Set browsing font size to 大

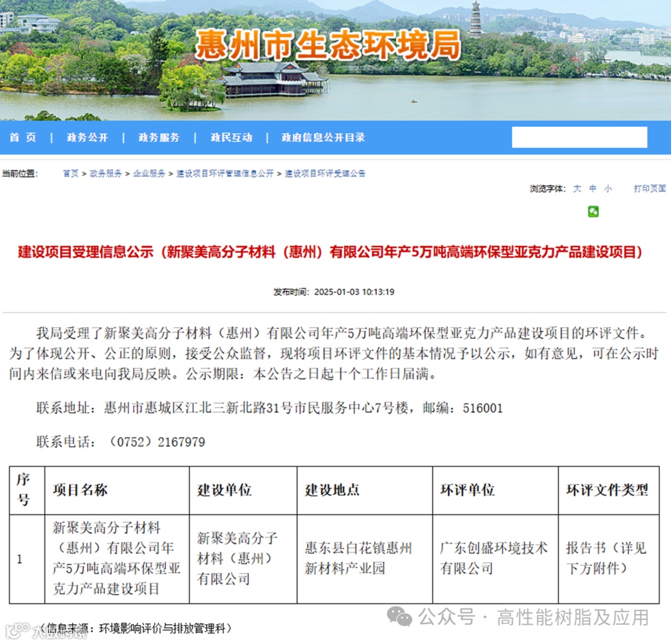[577, 188]
